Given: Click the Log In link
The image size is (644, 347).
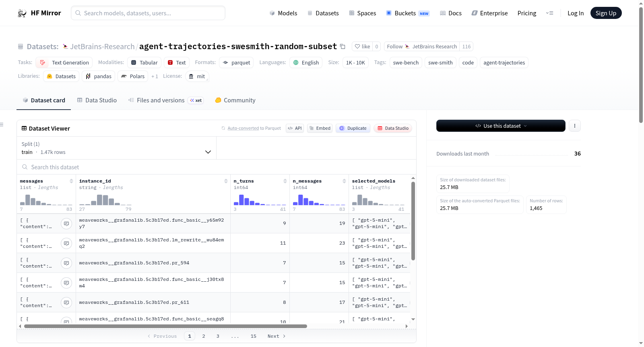Looking at the screenshot, I should click(x=576, y=13).
